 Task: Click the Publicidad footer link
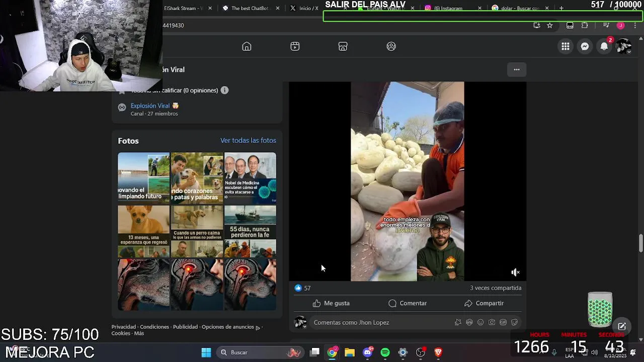click(185, 327)
